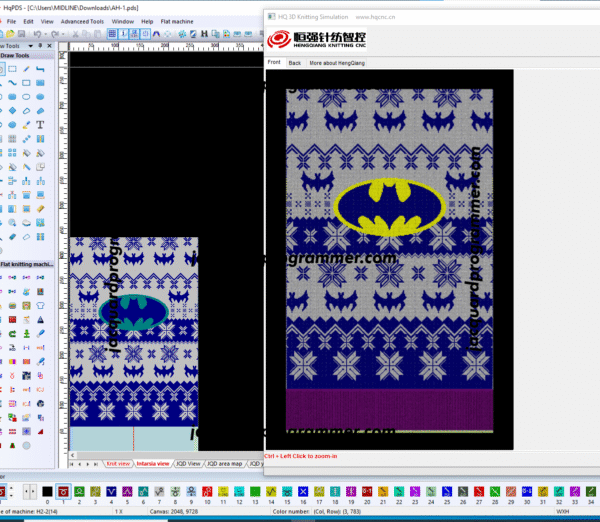Open the Flat machine menu
The image size is (600, 522).
(x=178, y=21)
